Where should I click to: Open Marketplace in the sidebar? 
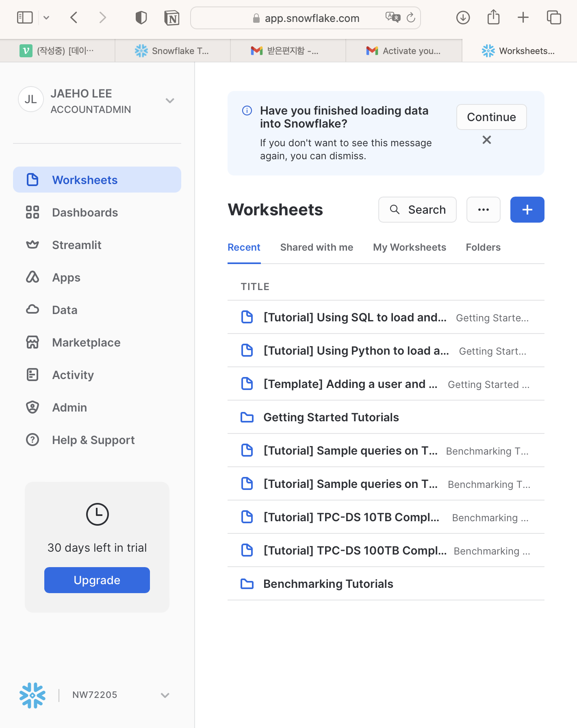click(97, 342)
